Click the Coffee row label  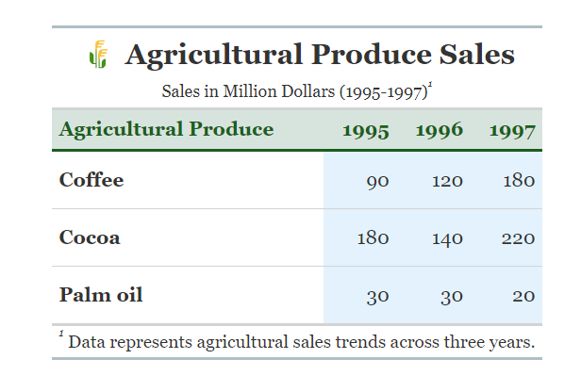pyautogui.click(x=91, y=180)
